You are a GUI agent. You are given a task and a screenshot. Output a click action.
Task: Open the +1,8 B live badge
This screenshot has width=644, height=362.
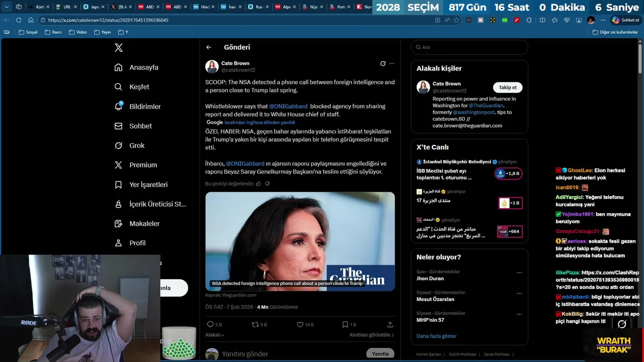[509, 174]
